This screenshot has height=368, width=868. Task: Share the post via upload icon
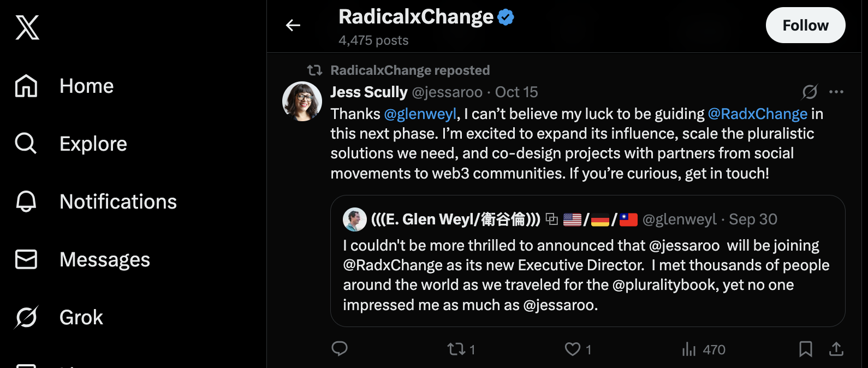836,349
